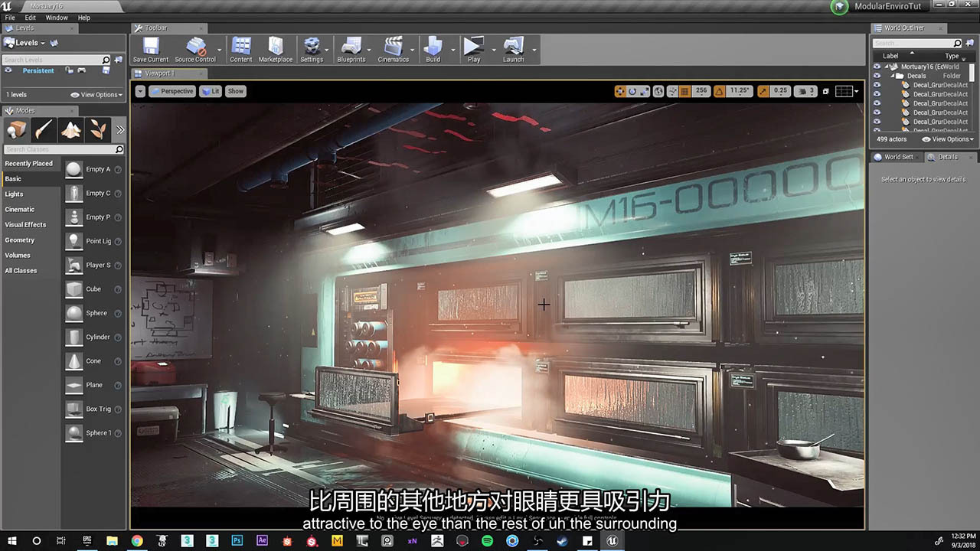Image resolution: width=980 pixels, height=551 pixels.
Task: Click the controller icon on Persistent level row
Action: [81, 70]
